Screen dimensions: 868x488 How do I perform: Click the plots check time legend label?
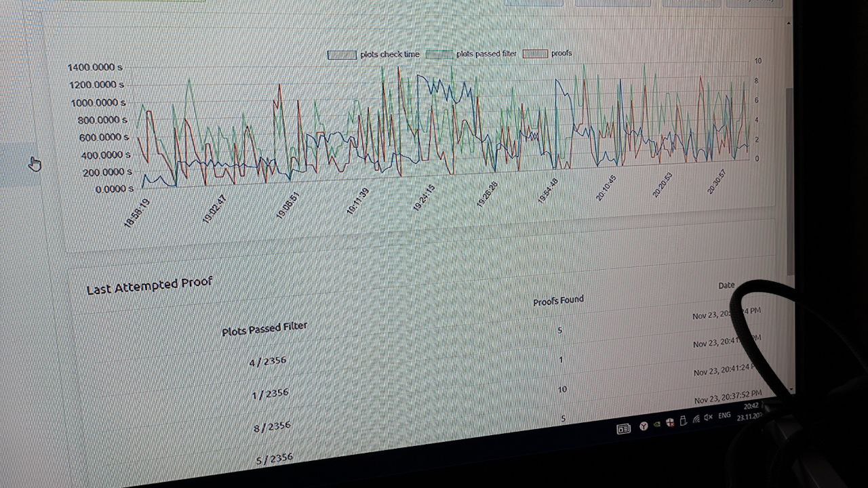pos(390,54)
